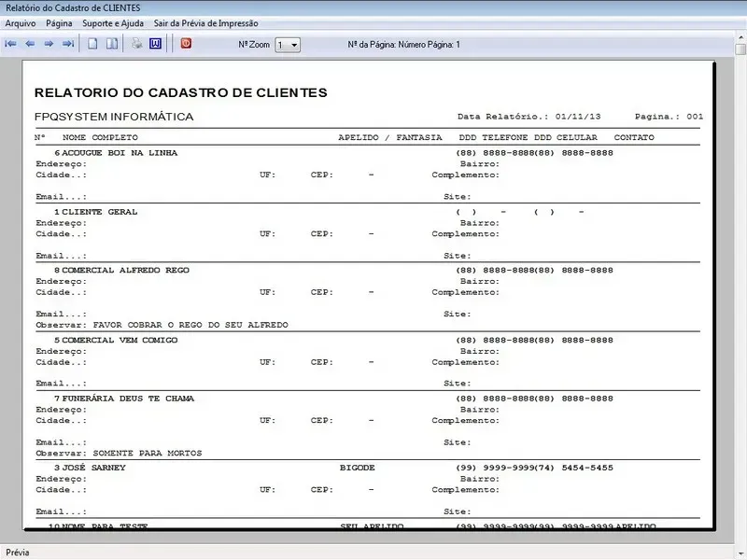The image size is (747, 560).
Task: Jump to the last page of the report
Action: click(x=68, y=44)
